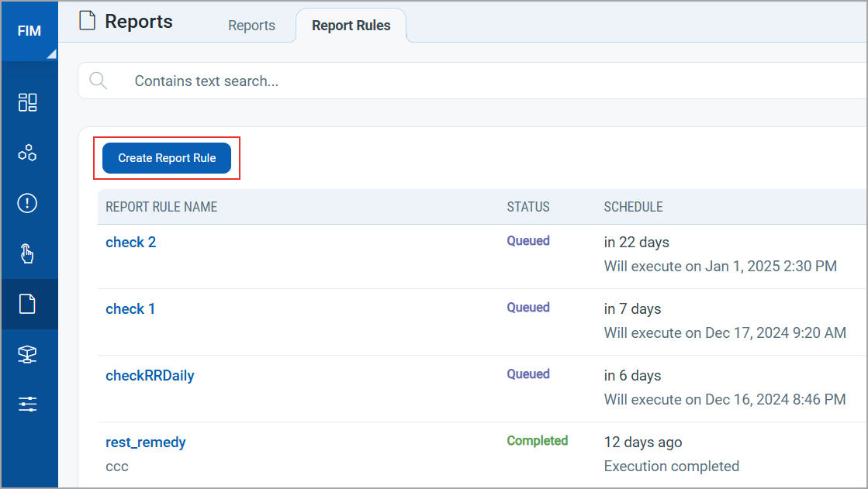868x489 pixels.
Task: Open the Configuration sliders sidebar icon
Action: pyautogui.click(x=27, y=404)
